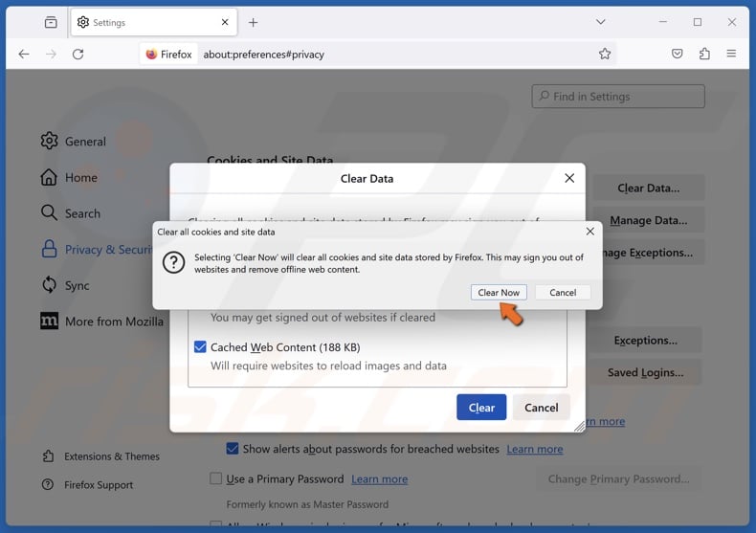Image resolution: width=756 pixels, height=533 pixels.
Task: Open Saved Logins...
Action: pyautogui.click(x=645, y=372)
